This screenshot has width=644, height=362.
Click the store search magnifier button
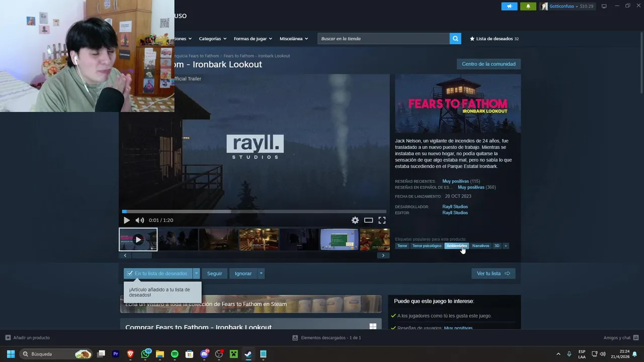(455, 39)
